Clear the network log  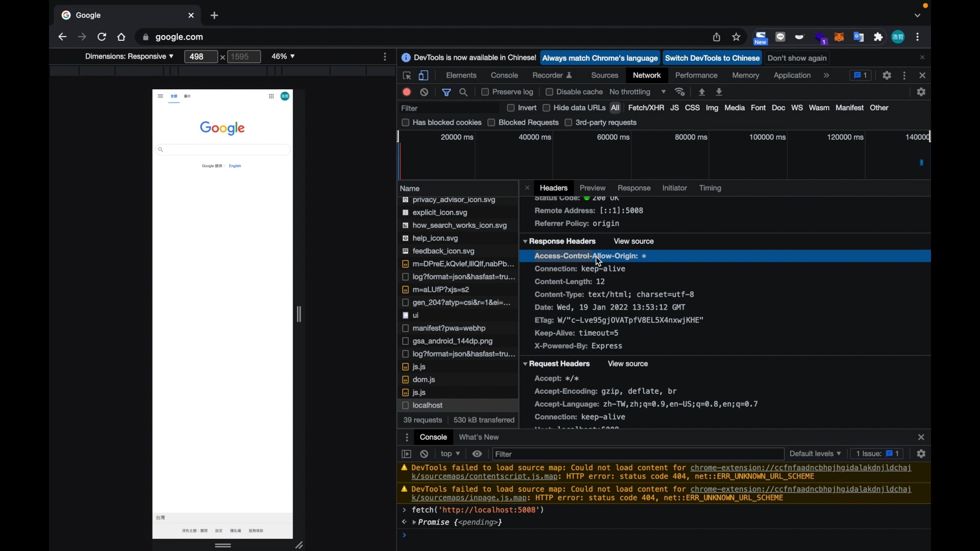coord(424,92)
